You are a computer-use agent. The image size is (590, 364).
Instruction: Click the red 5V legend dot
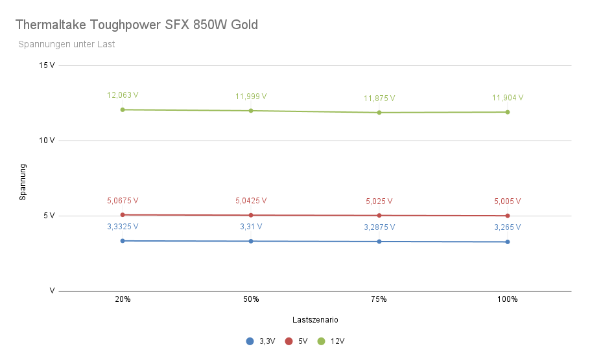(x=289, y=341)
